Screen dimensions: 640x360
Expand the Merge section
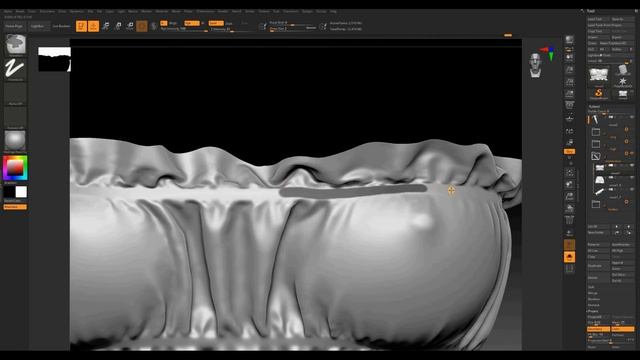tap(593, 293)
